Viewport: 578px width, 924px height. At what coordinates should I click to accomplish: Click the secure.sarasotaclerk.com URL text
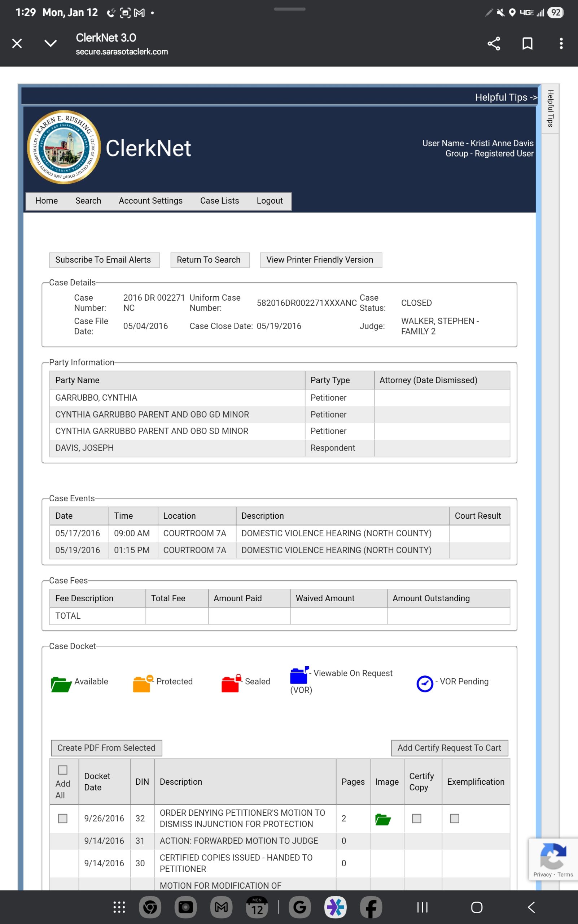pyautogui.click(x=122, y=52)
